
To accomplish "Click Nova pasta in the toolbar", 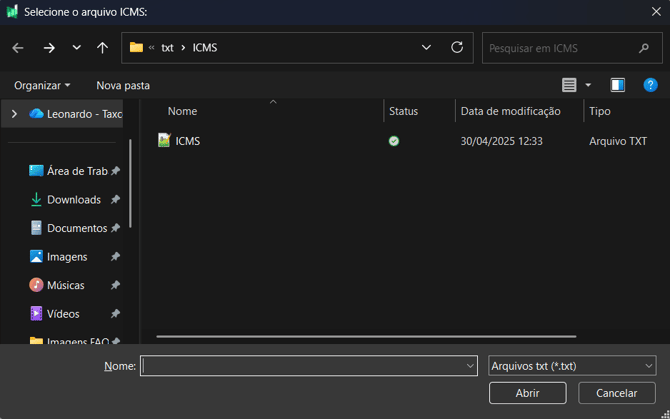I will 123,85.
